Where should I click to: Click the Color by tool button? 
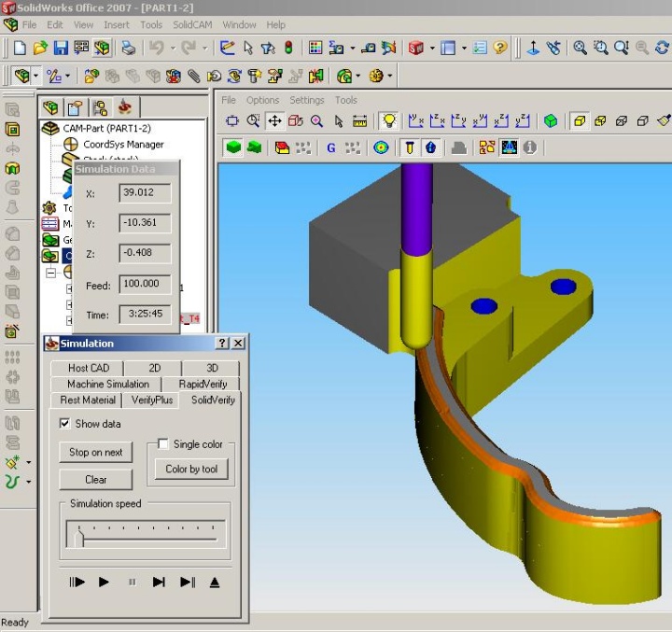click(x=191, y=469)
